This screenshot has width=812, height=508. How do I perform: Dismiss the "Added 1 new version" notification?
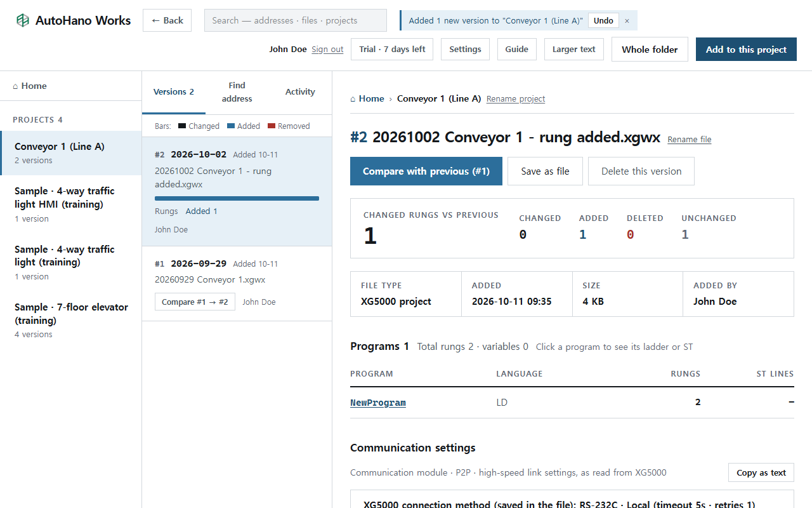tap(627, 20)
